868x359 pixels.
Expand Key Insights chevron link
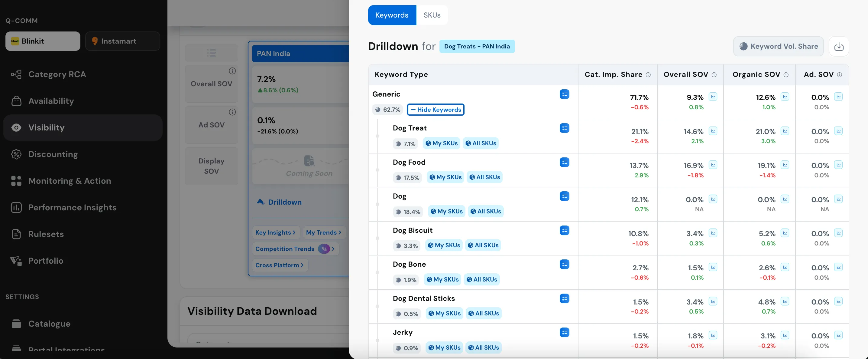coord(275,232)
